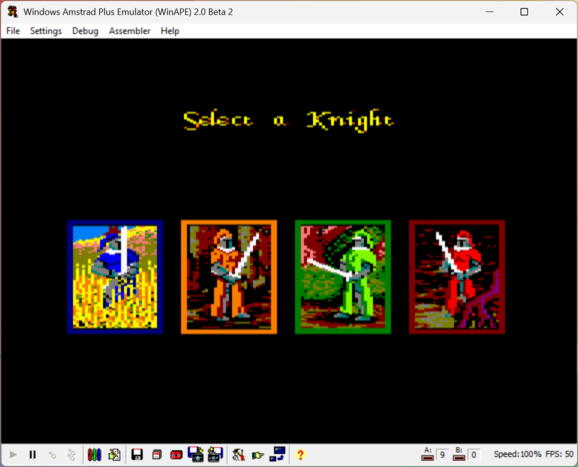The width and height of the screenshot is (578, 467).
Task: Minimize the WinAPE window
Action: [490, 12]
